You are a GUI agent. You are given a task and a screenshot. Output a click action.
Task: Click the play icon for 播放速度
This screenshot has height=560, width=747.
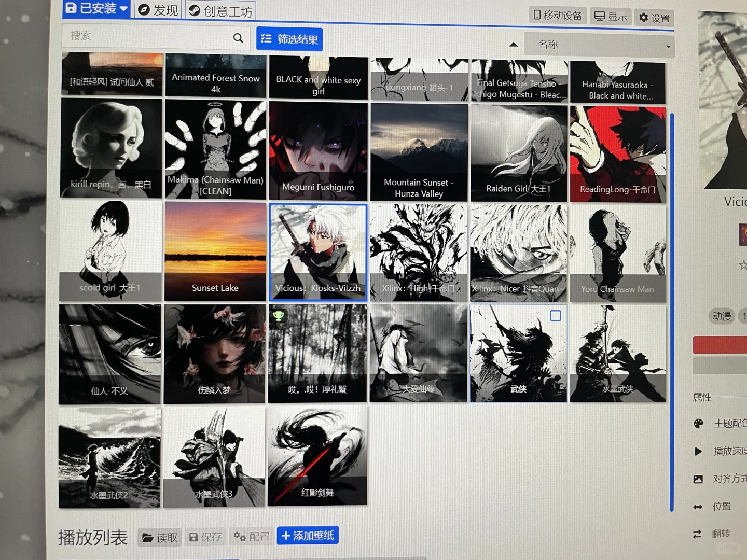[698, 451]
